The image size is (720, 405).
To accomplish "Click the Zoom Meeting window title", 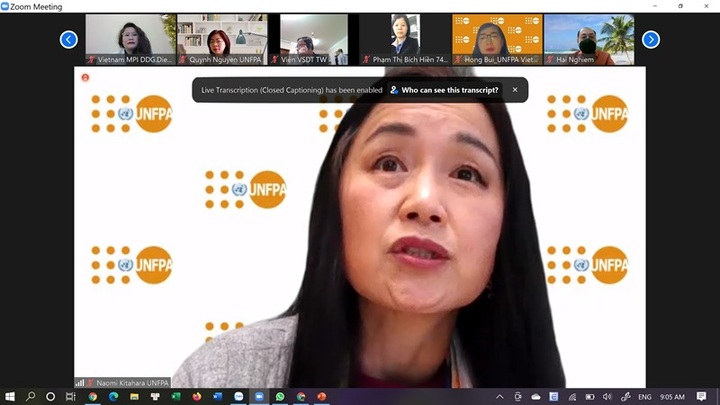I will (36, 6).
